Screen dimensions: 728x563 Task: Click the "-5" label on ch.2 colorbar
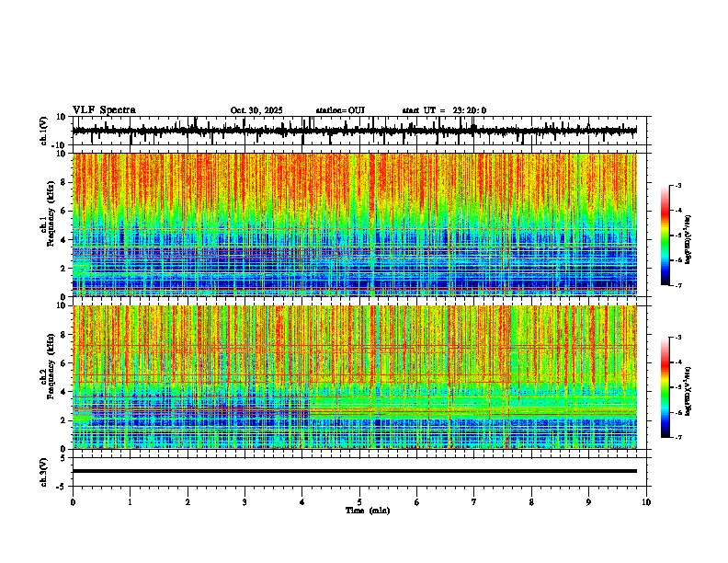click(677, 387)
